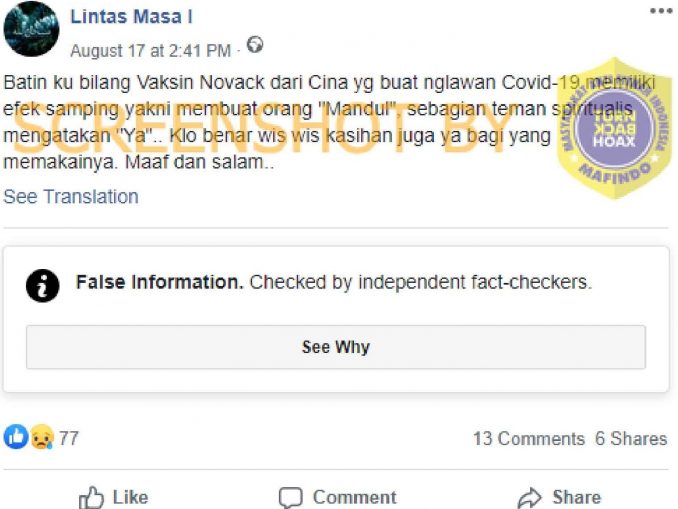Viewport: 678px width, 509px height.
Task: Click the Like button label
Action: click(131, 497)
